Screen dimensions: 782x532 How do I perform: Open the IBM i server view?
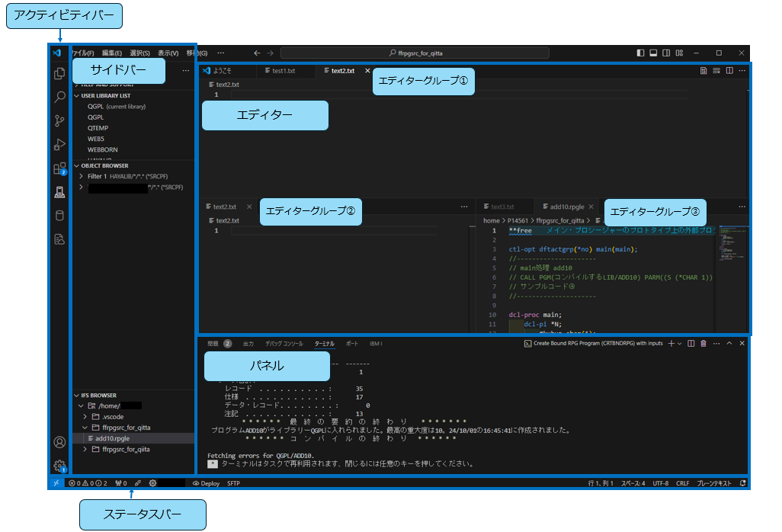(x=59, y=192)
